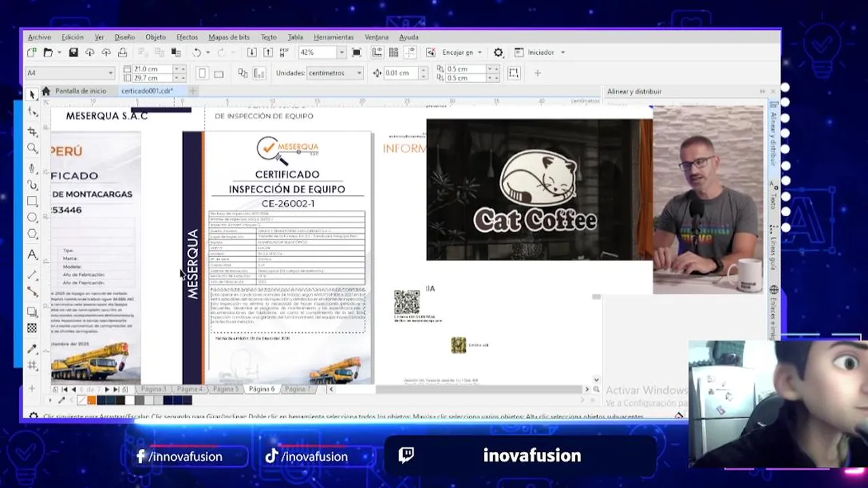
Task: Select the Color Eyedropper tool
Action: point(32,349)
